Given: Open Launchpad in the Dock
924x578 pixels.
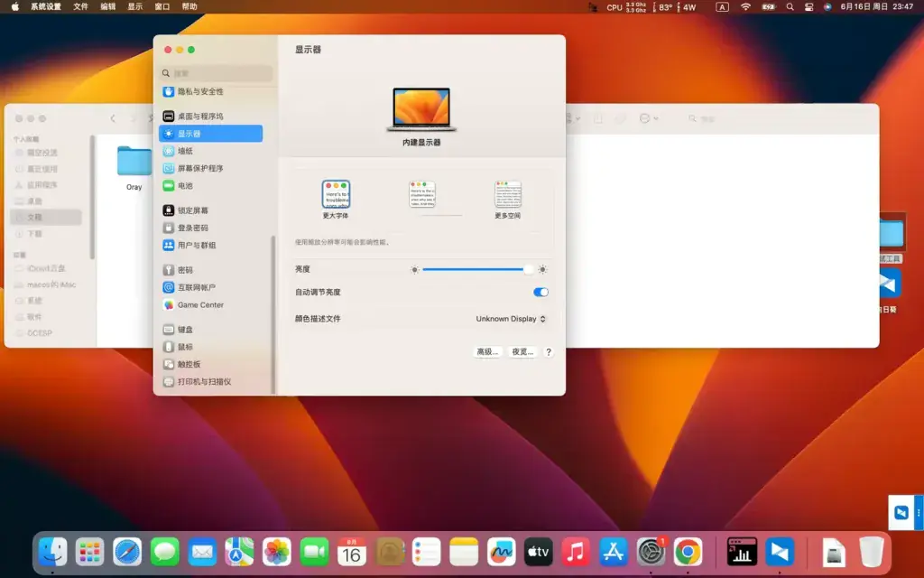Looking at the screenshot, I should tap(89, 552).
